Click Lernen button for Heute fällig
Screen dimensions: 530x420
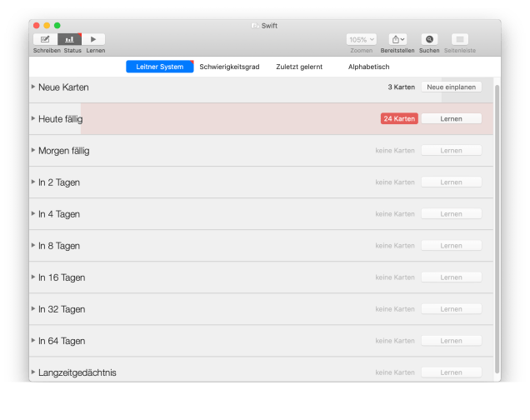(x=451, y=119)
